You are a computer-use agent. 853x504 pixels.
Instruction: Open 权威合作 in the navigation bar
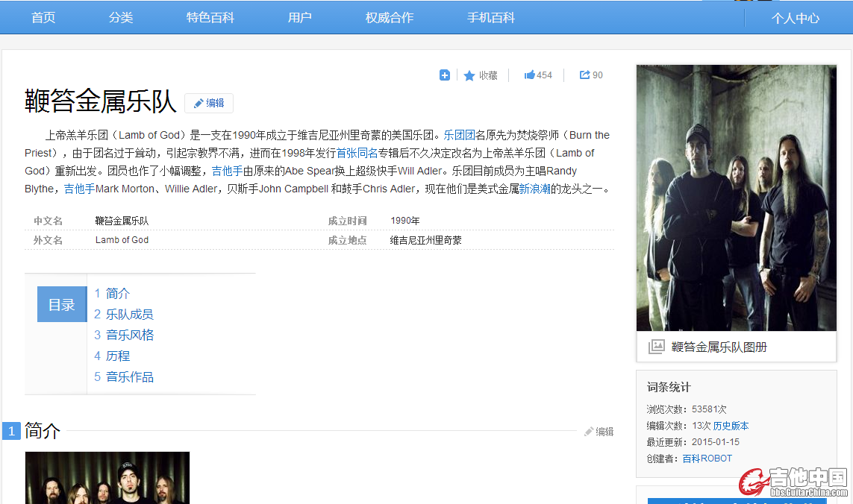pos(390,18)
